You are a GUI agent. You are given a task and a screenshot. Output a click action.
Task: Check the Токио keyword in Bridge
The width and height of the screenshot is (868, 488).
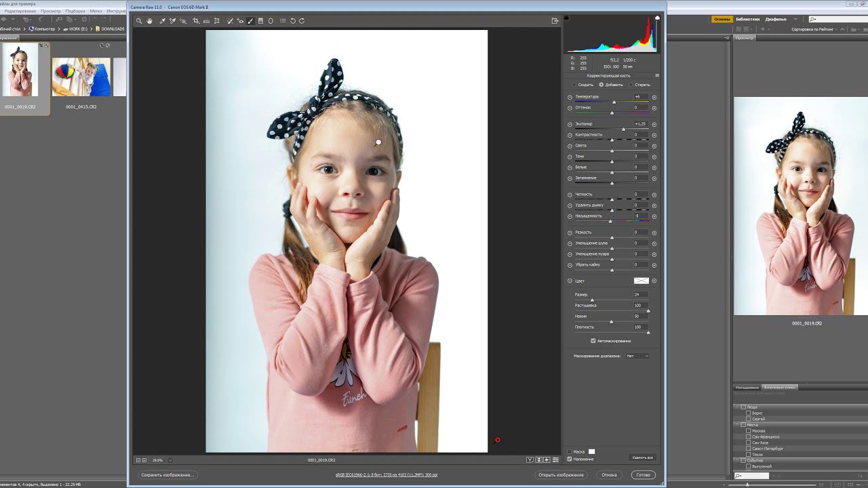[749, 454]
